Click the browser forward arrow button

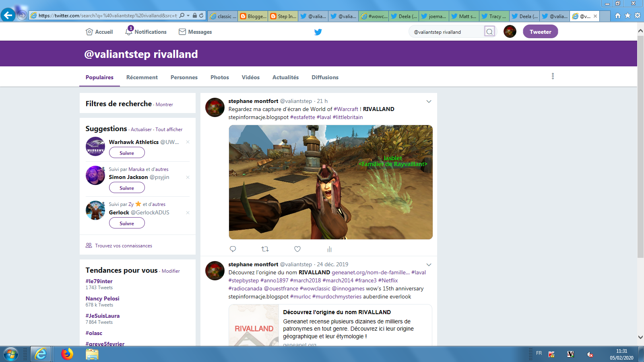point(22,15)
